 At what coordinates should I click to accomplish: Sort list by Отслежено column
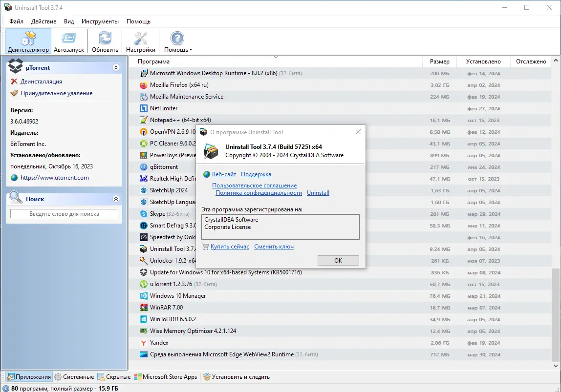(x=531, y=62)
